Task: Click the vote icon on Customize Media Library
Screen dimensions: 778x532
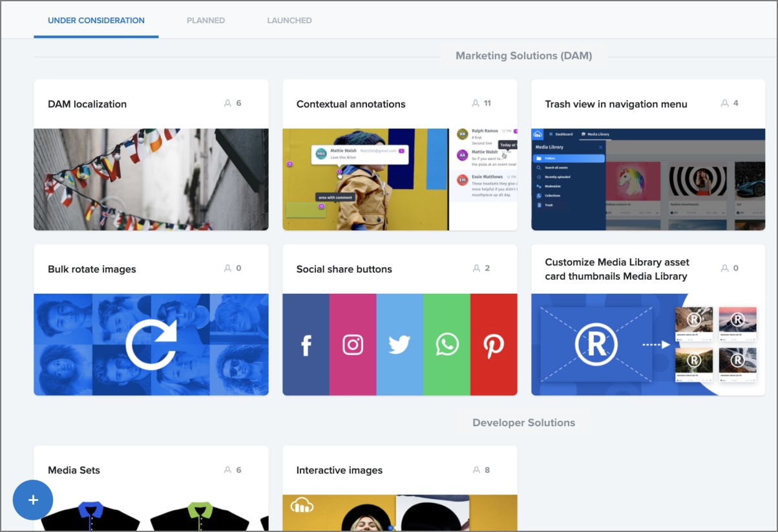Action: pos(724,268)
